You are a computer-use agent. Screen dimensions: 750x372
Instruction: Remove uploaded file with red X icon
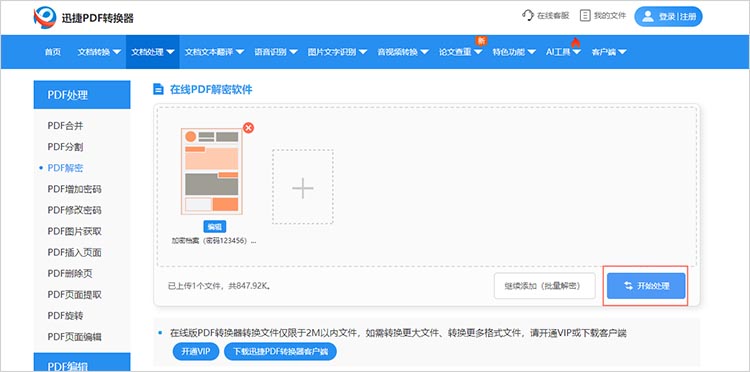(248, 128)
